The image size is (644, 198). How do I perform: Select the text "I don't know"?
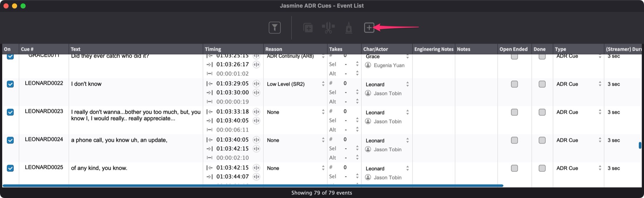coord(86,84)
